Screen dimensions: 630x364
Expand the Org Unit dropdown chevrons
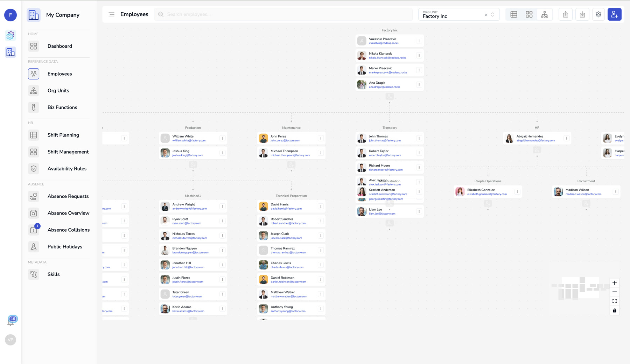pos(492,15)
